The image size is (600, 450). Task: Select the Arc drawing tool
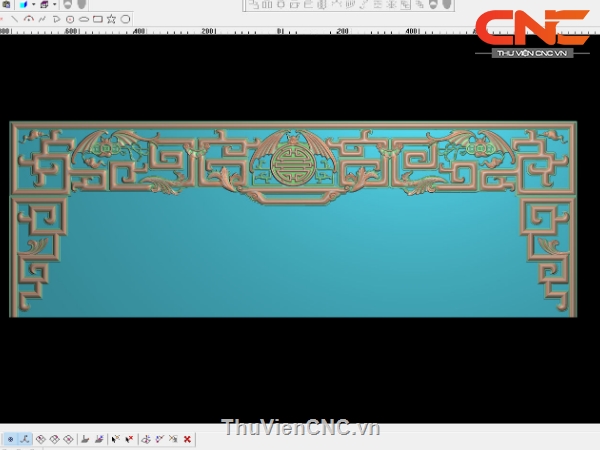(x=30, y=18)
